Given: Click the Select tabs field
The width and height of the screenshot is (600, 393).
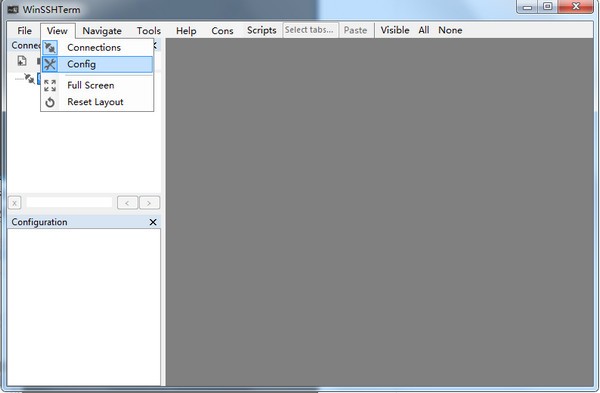Looking at the screenshot, I should [x=311, y=30].
